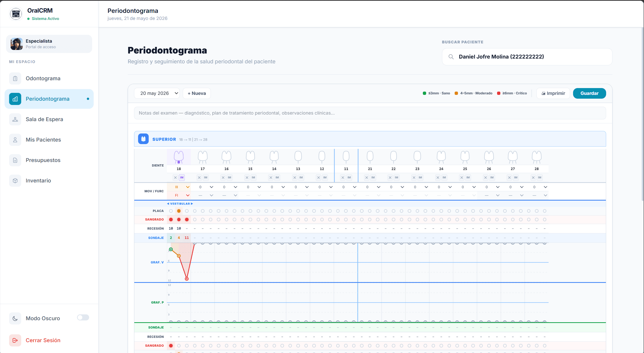Click the tooth 18 icon

point(179,157)
